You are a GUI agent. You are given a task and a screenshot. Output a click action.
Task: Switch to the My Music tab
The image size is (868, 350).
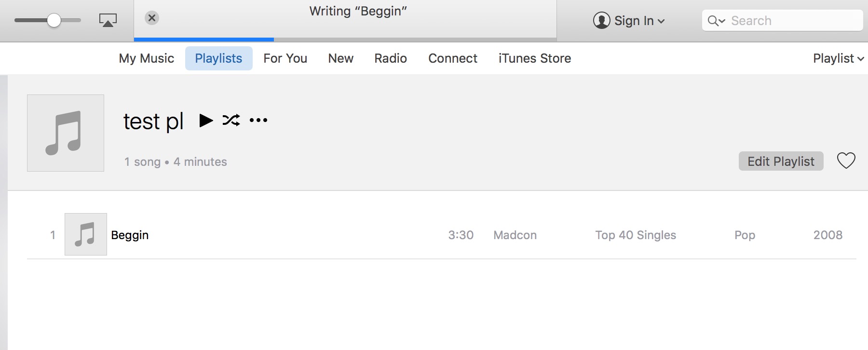coord(146,58)
